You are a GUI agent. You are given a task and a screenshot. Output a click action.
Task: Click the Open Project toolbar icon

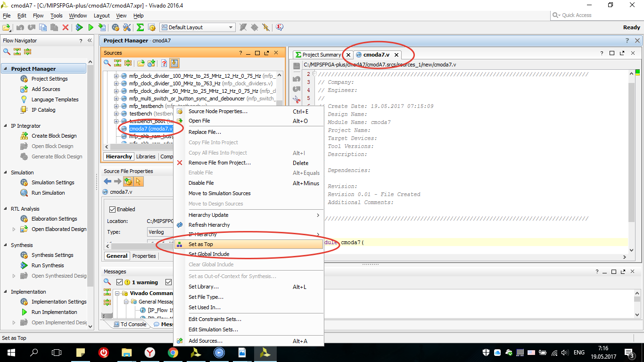tap(7, 28)
